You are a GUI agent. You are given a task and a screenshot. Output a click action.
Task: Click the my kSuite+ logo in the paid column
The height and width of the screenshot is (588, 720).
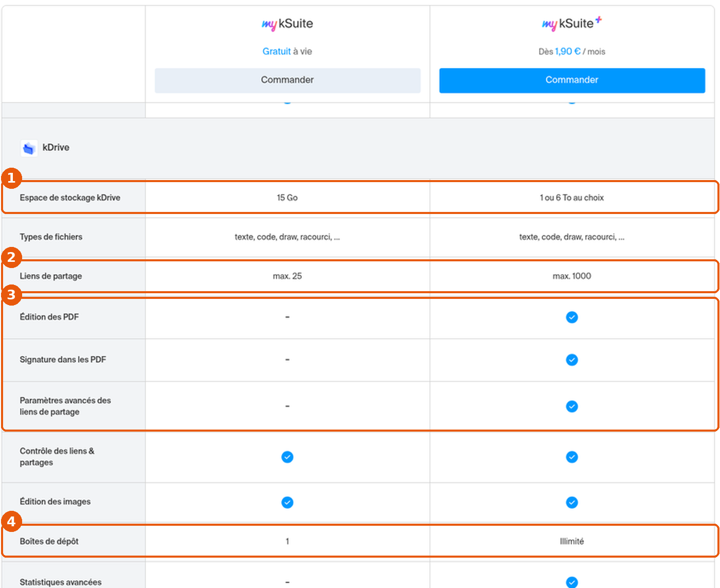click(572, 24)
